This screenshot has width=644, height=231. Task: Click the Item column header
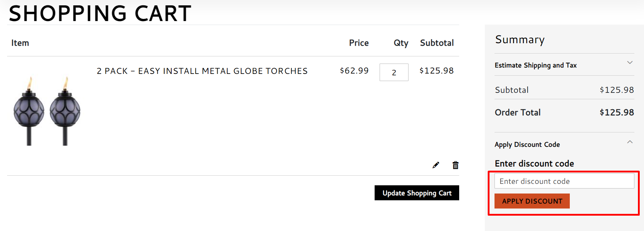(x=20, y=43)
